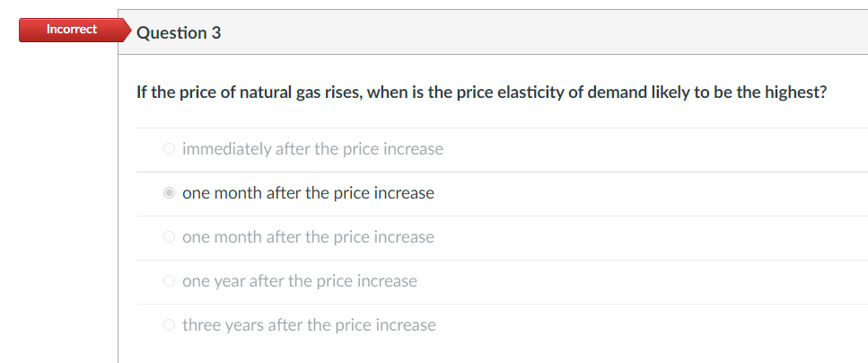Click the 'Question 3' heading
The height and width of the screenshot is (363, 868).
[179, 32]
